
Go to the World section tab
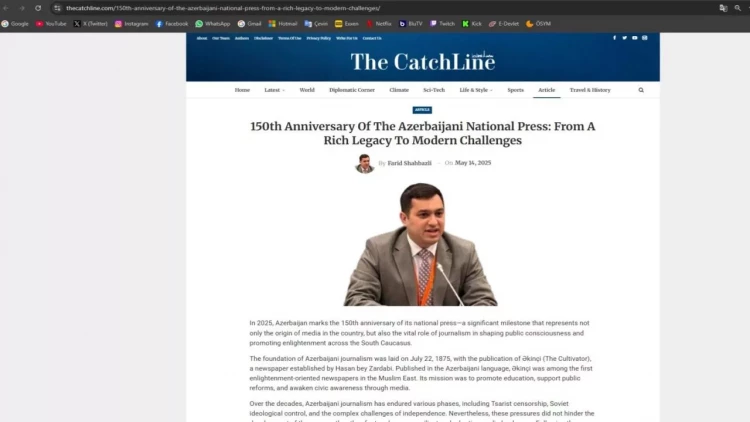pyautogui.click(x=307, y=90)
